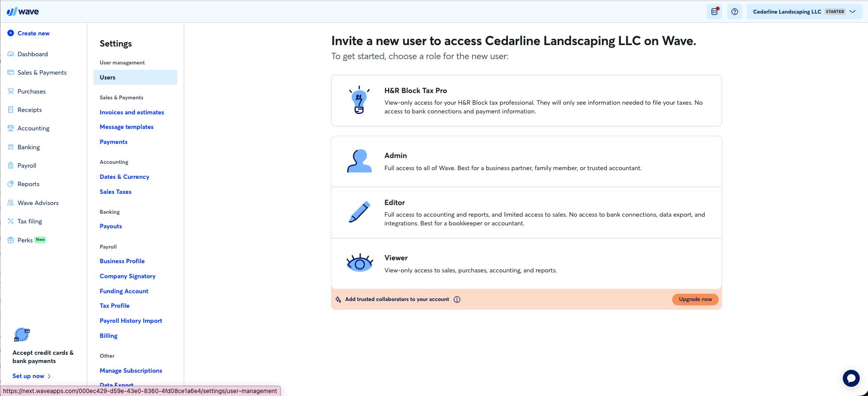Expand the Cedarline Landscaping LLC business dropdown
The width and height of the screenshot is (868, 396).
click(805, 12)
